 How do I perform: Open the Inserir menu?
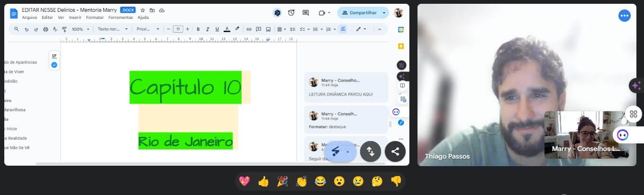(75, 18)
